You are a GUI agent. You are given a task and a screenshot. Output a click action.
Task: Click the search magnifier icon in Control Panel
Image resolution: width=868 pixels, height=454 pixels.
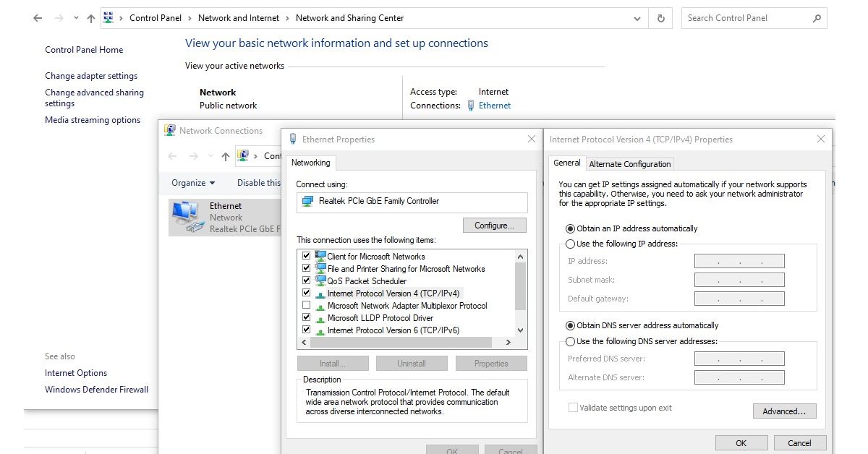coord(817,18)
